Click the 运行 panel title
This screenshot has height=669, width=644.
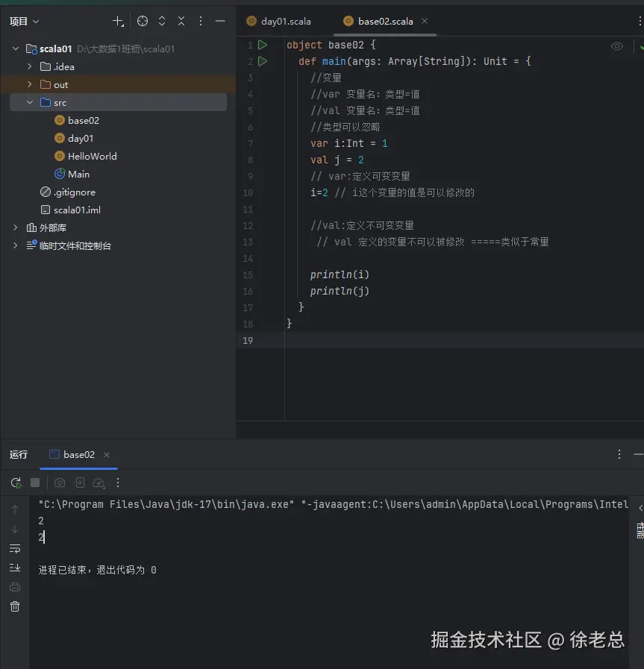pos(19,455)
